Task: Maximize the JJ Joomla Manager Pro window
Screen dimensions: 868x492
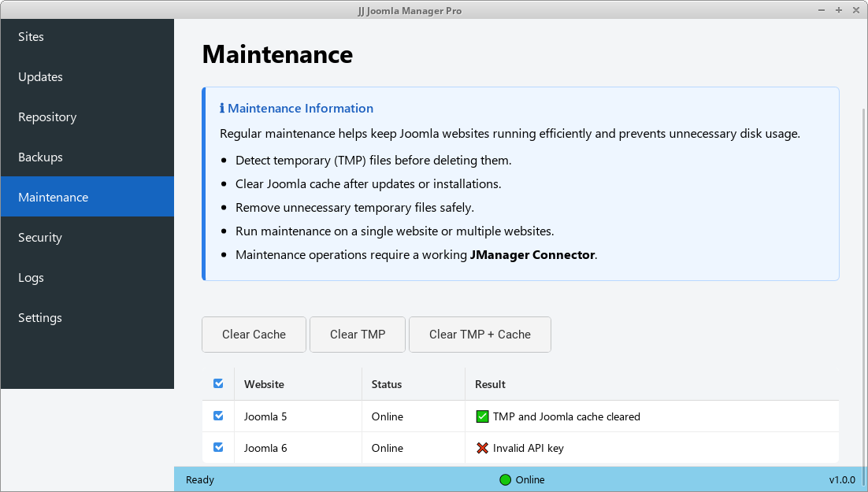Action: coord(839,10)
